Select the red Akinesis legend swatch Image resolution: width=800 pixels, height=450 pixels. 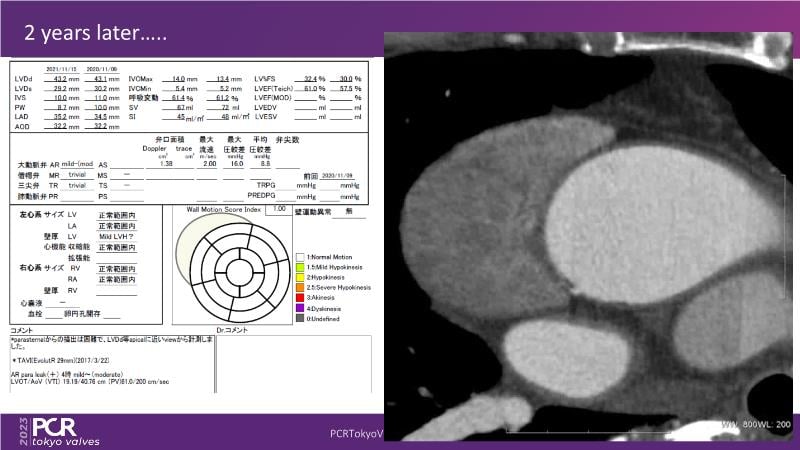point(300,298)
